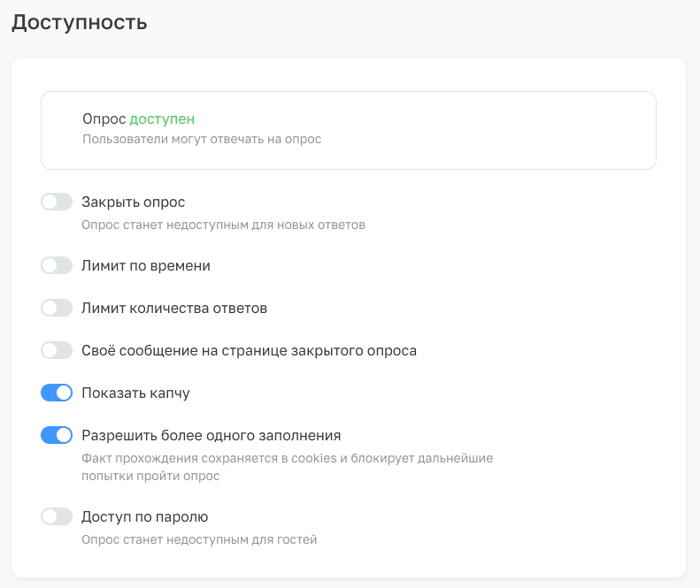Click the Доступ по паролю label text

144,517
